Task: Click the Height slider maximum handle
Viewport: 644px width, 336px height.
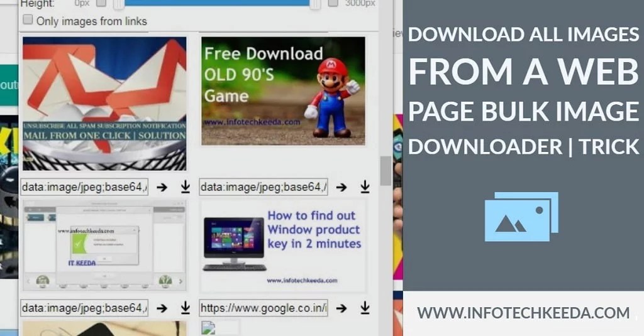Action: click(x=315, y=4)
